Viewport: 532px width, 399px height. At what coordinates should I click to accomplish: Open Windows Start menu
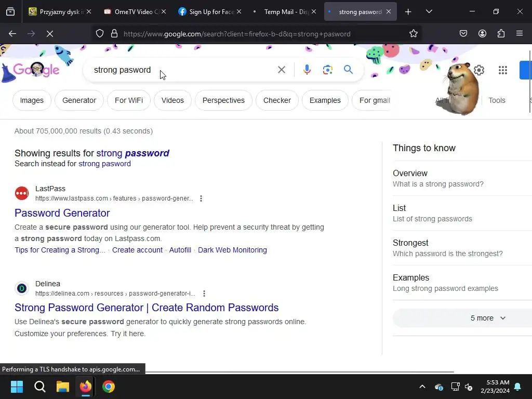click(17, 387)
